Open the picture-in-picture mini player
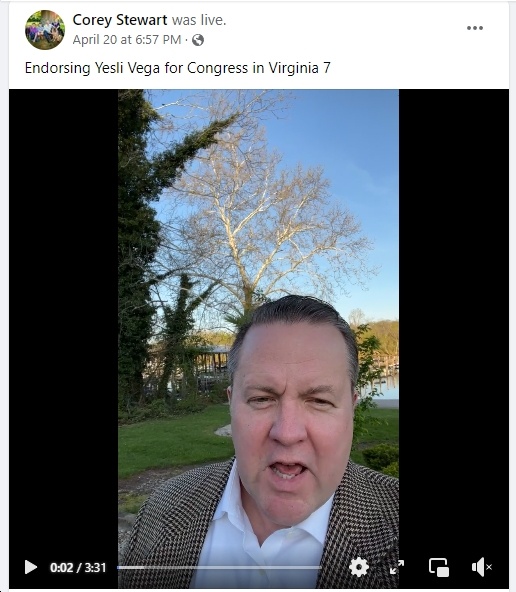Screen dimensions: 516x592 coord(439,567)
